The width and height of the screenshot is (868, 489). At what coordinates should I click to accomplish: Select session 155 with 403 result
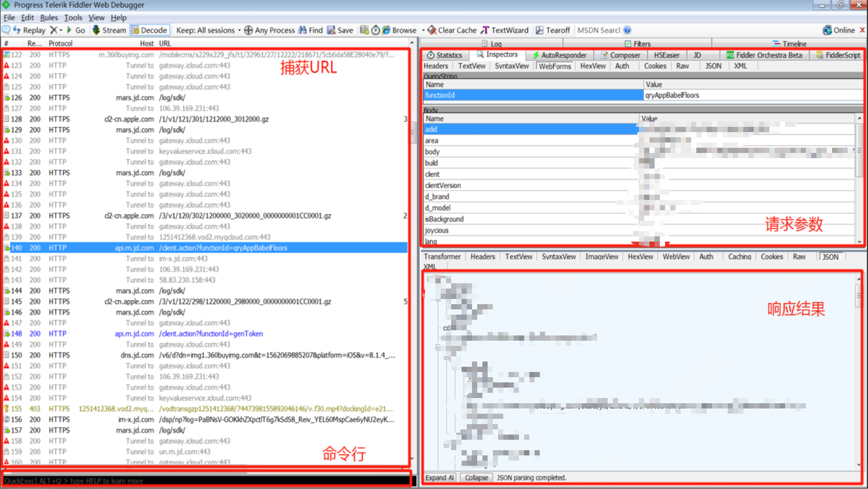pyautogui.click(x=205, y=409)
